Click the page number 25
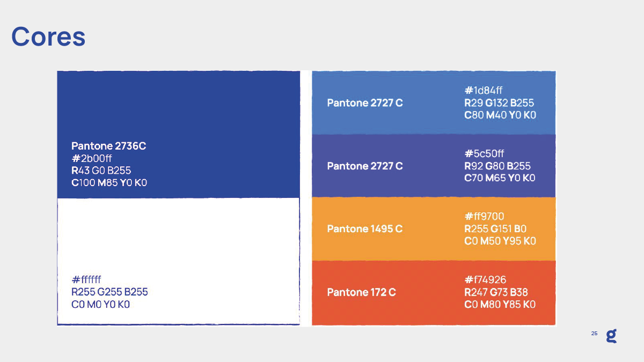This screenshot has width=644, height=362. pos(594,334)
